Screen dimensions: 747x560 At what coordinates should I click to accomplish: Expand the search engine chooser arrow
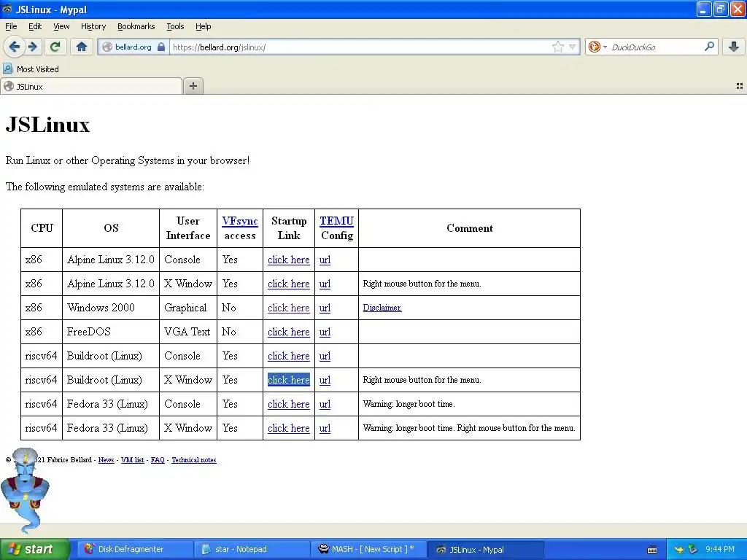click(605, 47)
